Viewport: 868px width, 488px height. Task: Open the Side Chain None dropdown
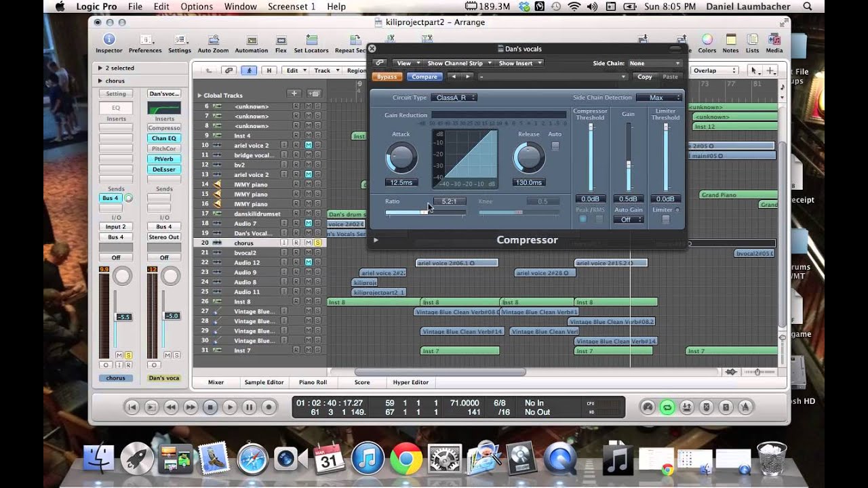pos(654,63)
